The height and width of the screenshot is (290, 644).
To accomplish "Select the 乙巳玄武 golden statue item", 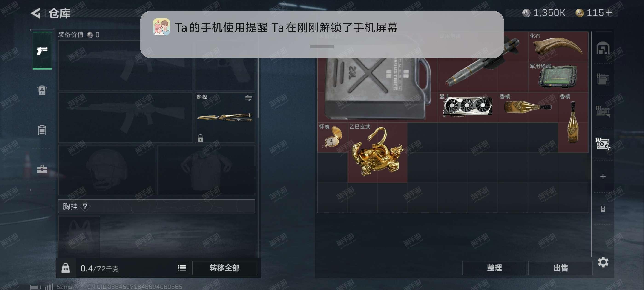I will point(377,152).
